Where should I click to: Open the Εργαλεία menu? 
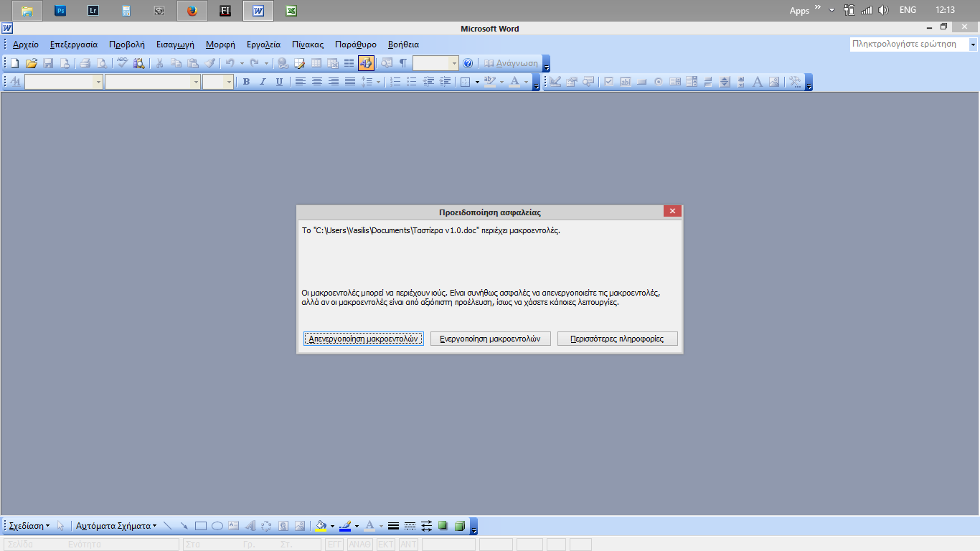pyautogui.click(x=263, y=44)
